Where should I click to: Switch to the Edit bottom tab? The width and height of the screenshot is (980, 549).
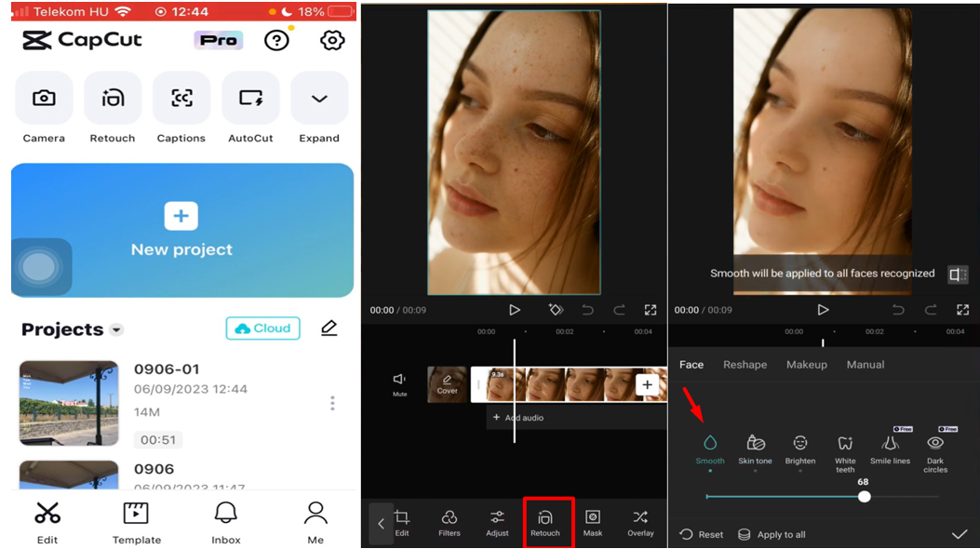[47, 523]
